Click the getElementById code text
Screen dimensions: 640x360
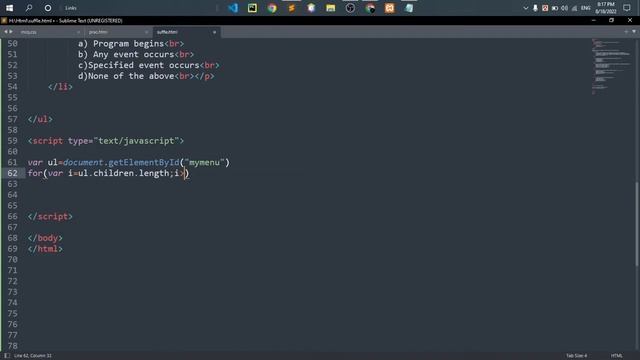[x=144, y=162]
